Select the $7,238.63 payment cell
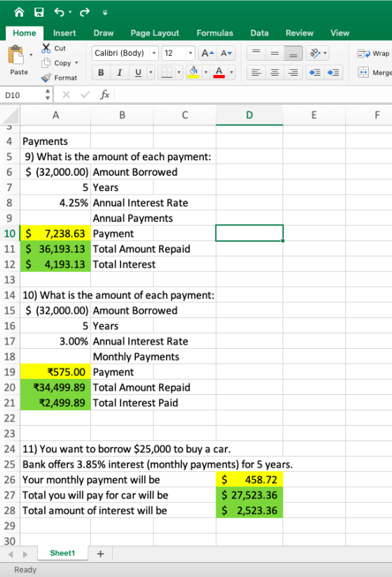This screenshot has height=577, width=392. pyautogui.click(x=55, y=234)
